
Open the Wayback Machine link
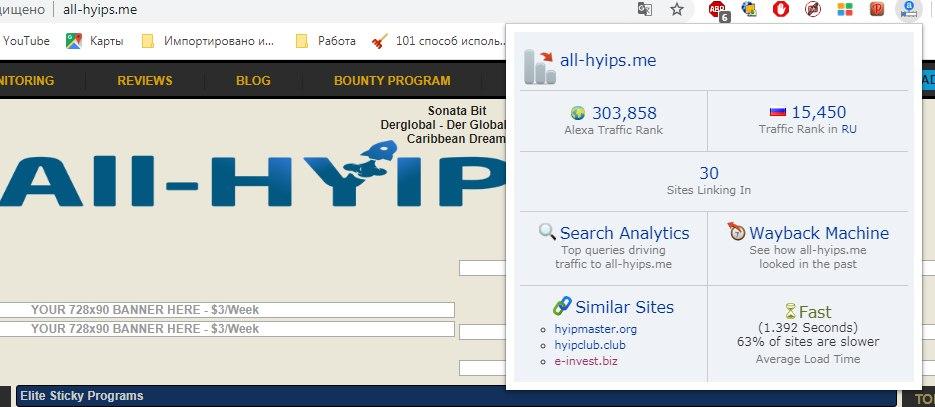[x=819, y=233]
